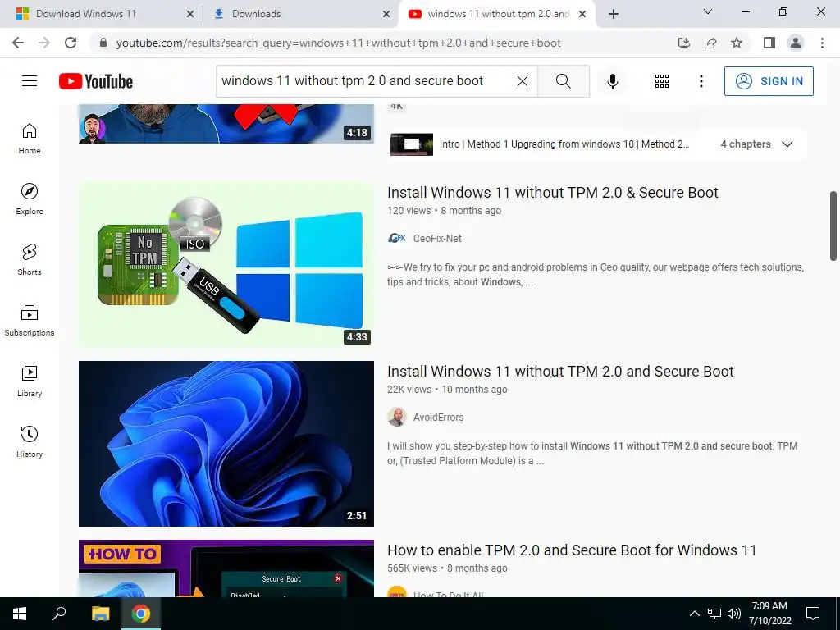840x630 pixels.
Task: Go forward with the browser forward arrow
Action: tap(44, 43)
